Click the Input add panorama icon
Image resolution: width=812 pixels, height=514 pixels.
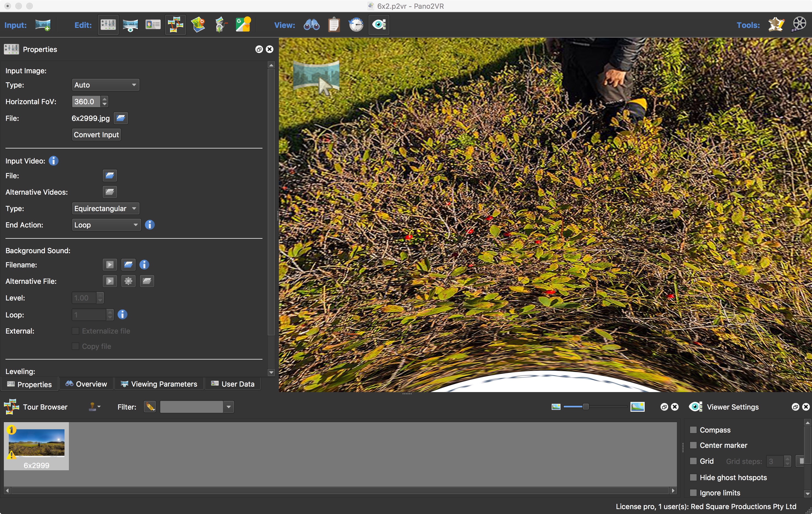43,25
